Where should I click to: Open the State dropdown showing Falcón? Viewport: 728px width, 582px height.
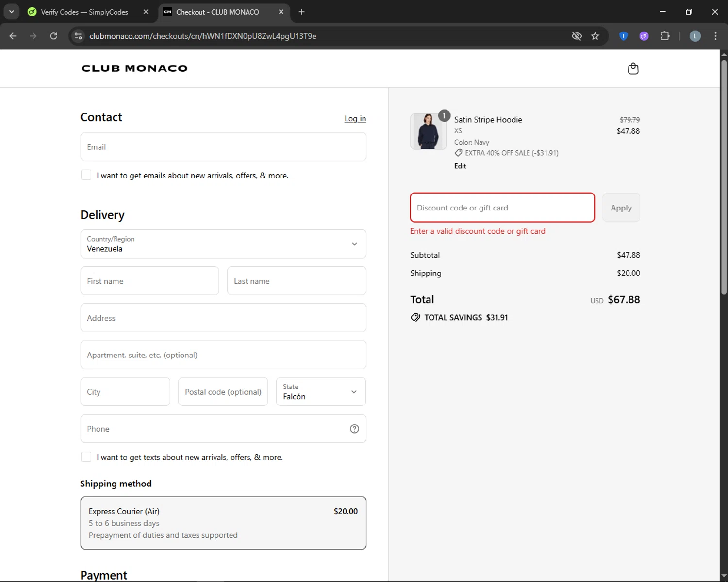click(x=321, y=391)
